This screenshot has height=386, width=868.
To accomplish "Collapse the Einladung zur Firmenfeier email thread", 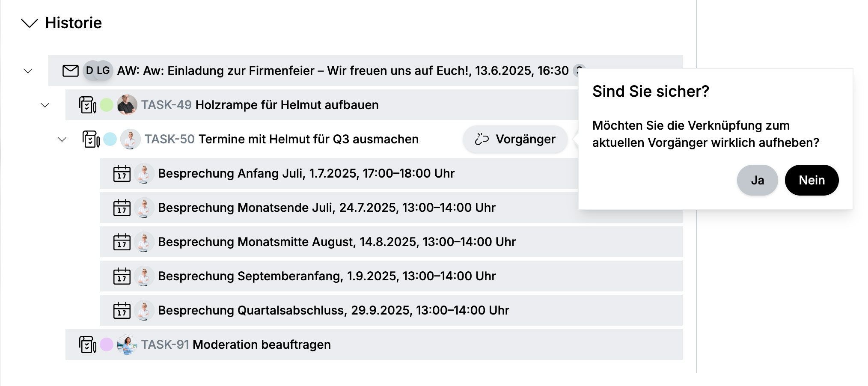I will (28, 71).
